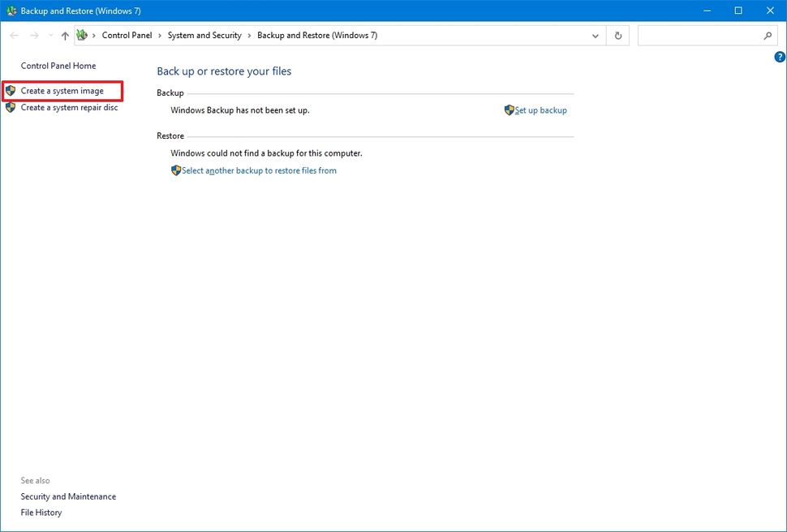Open File History under See also

41,512
